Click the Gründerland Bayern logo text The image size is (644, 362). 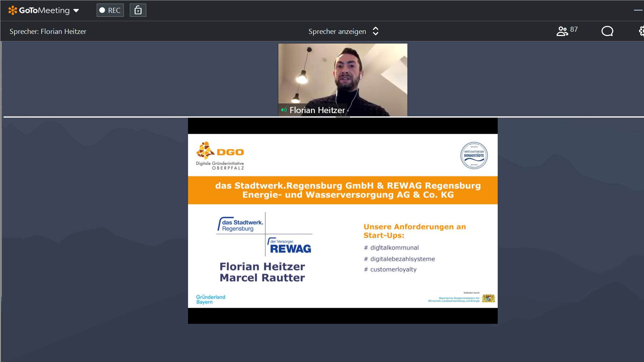pyautogui.click(x=211, y=299)
